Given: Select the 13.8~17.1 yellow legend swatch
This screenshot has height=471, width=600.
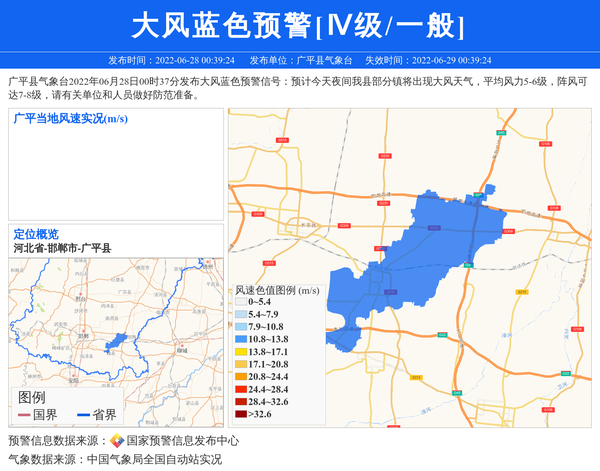Looking at the screenshot, I should pyautogui.click(x=241, y=352).
